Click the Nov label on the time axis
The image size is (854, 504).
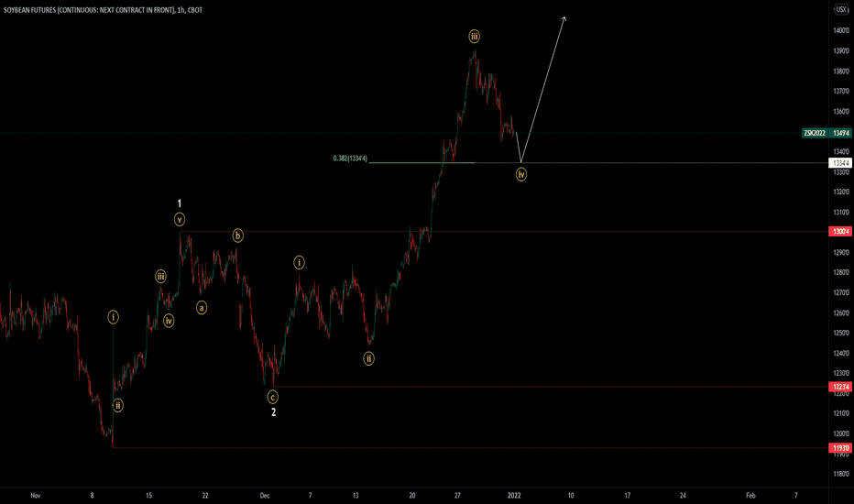pos(36,495)
